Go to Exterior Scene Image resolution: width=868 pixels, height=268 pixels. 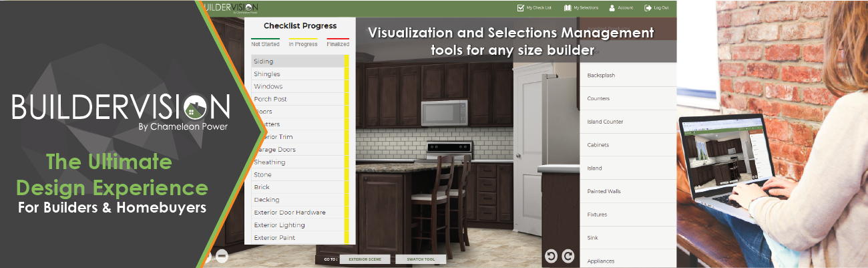point(365,259)
